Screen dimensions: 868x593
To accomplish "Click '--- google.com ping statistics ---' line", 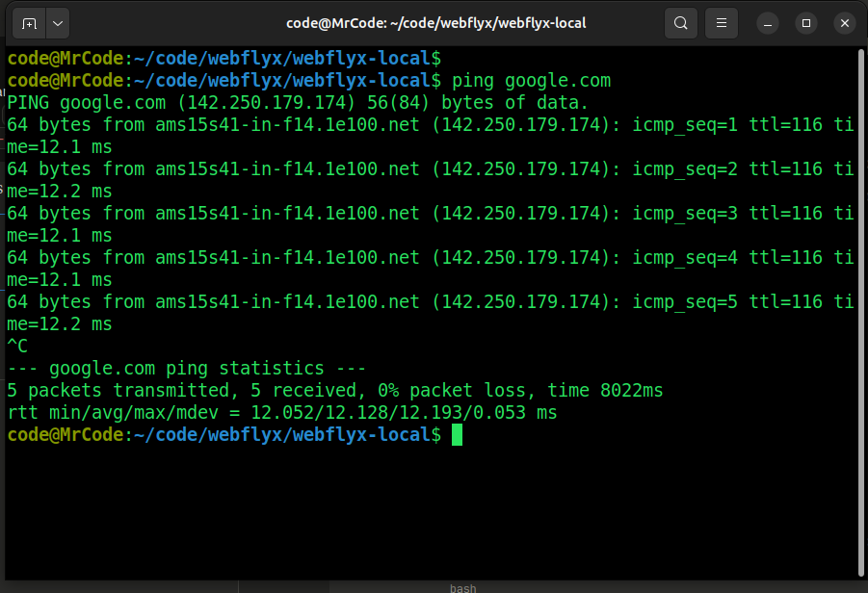I will pos(187,369).
